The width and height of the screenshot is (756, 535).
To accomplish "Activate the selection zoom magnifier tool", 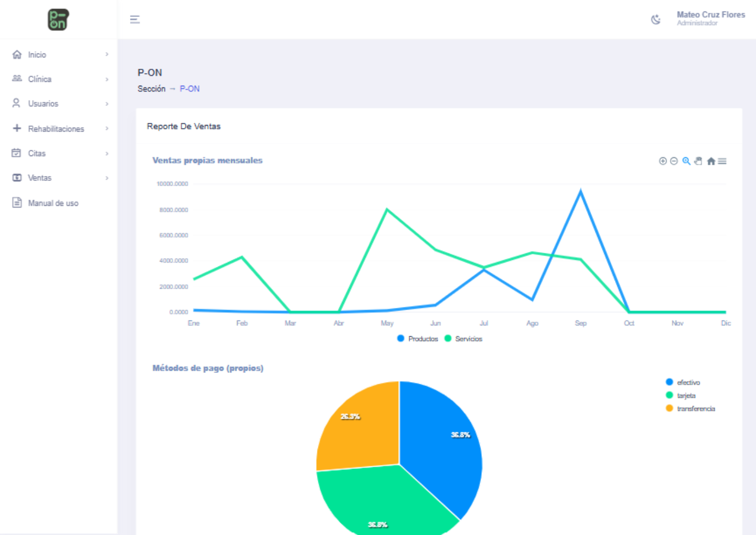I will pos(686,161).
